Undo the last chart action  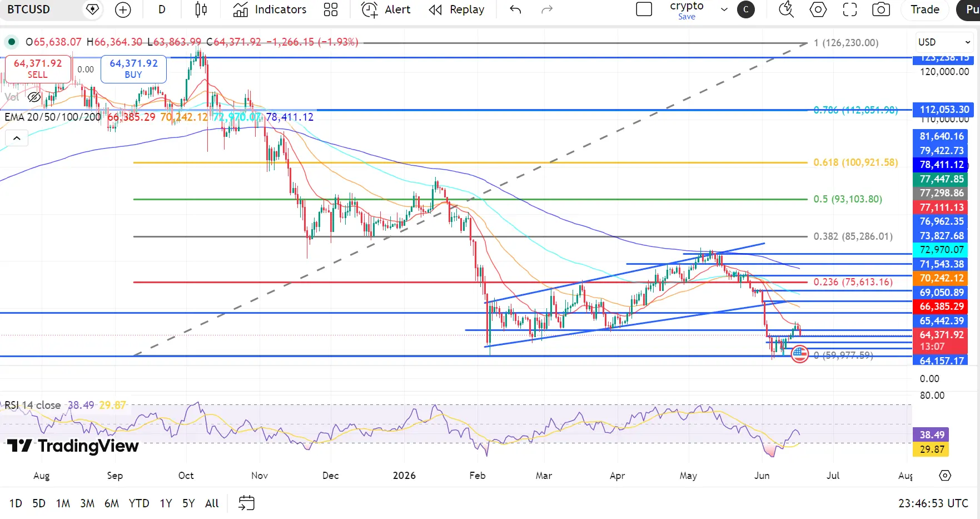(515, 9)
